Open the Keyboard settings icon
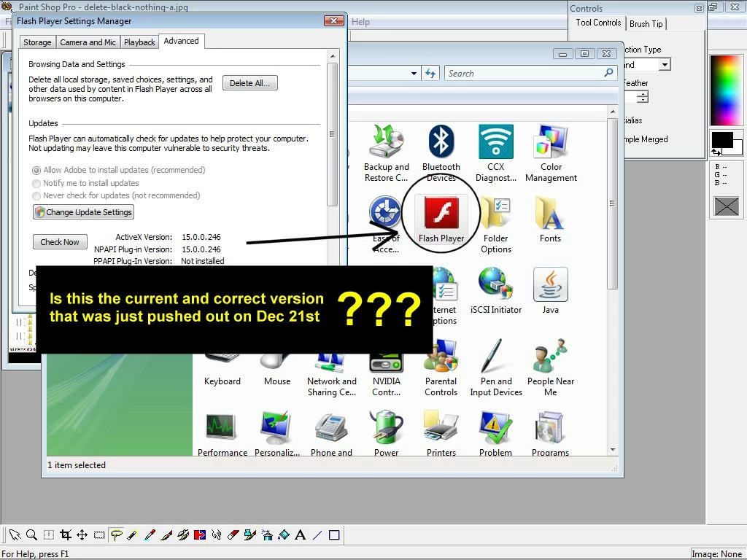This screenshot has width=747, height=560. [222, 369]
